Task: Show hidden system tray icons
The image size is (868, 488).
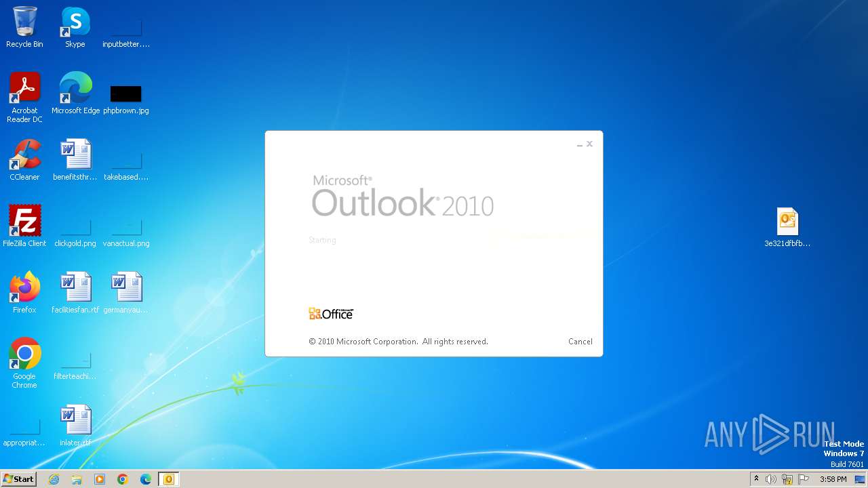Action: click(756, 479)
